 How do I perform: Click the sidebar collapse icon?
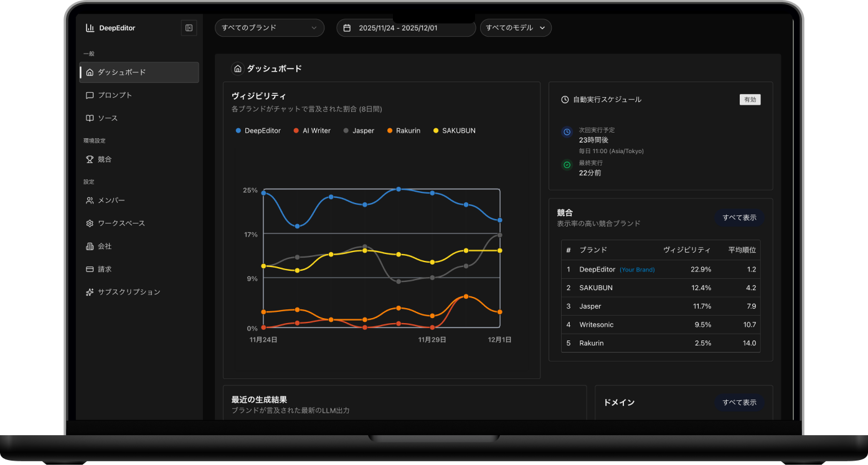tap(189, 28)
